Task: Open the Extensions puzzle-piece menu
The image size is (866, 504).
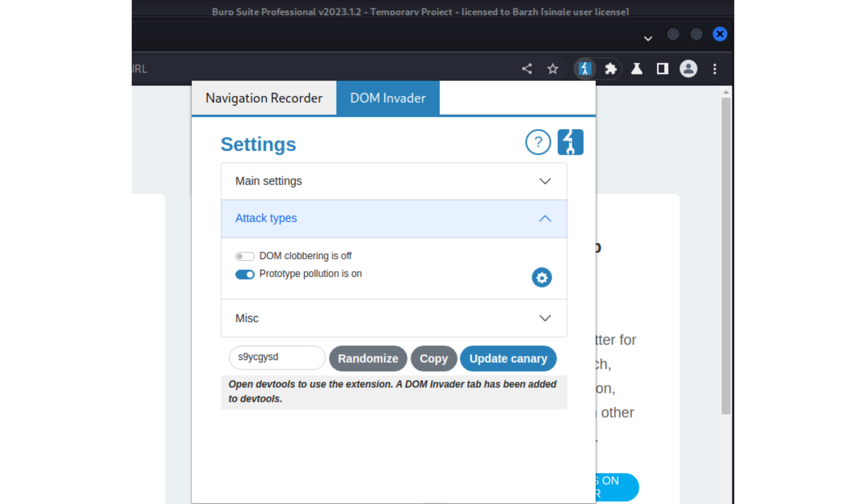Action: coord(611,69)
